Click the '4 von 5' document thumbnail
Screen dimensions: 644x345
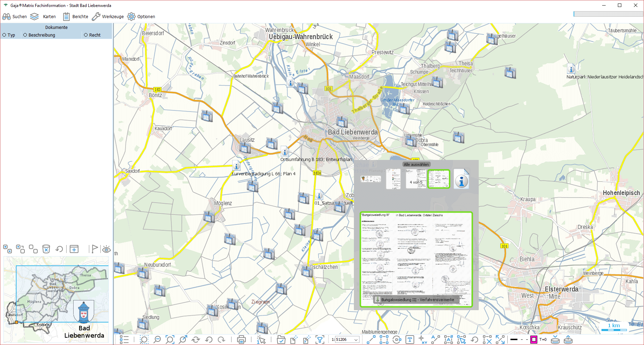click(416, 179)
